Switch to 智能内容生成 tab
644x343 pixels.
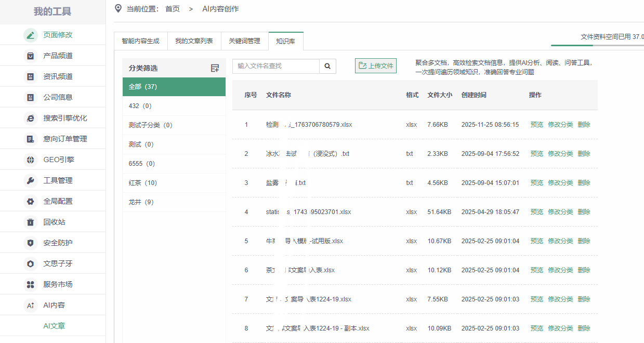(x=141, y=41)
